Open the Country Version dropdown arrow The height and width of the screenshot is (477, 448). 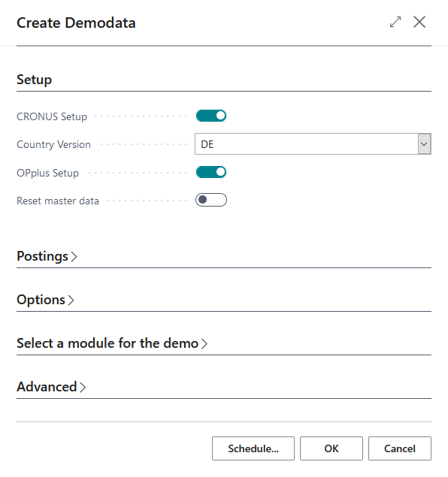tap(424, 144)
